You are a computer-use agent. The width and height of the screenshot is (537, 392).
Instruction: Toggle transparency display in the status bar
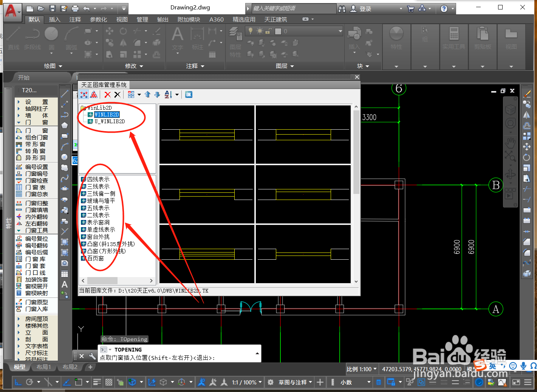tap(109, 382)
